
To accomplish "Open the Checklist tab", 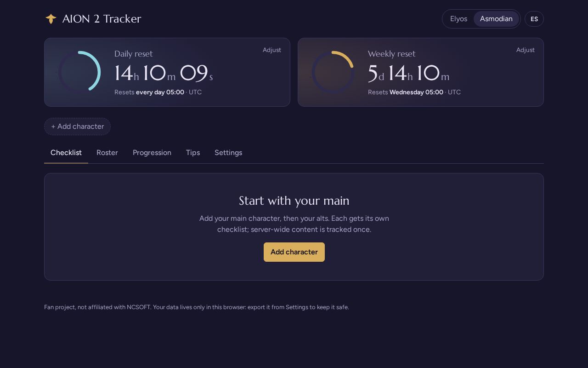I will click(66, 153).
